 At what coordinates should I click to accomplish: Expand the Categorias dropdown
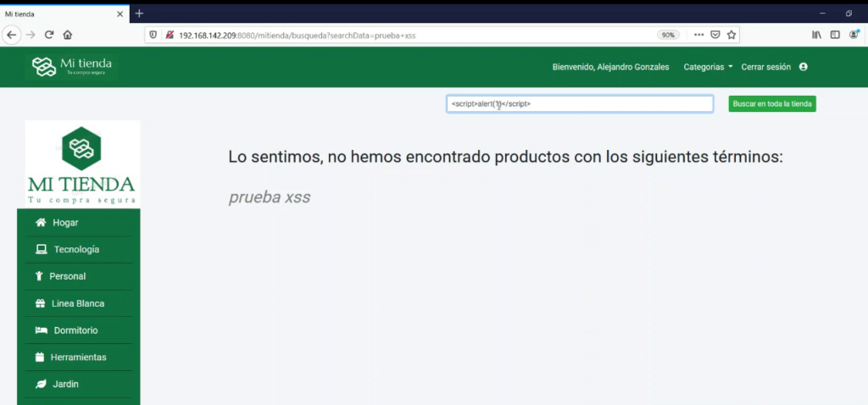708,67
